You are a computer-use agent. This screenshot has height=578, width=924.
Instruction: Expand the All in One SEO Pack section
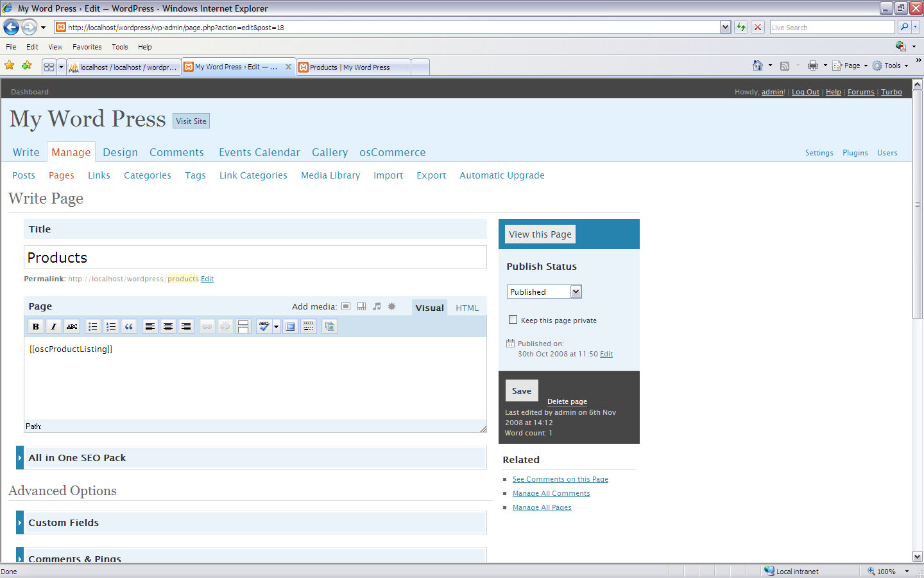pos(252,458)
